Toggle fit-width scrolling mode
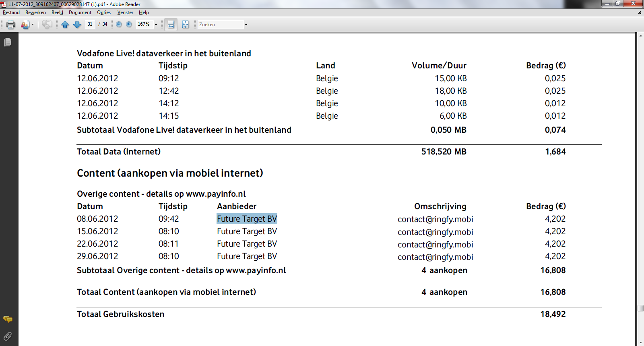 click(171, 25)
